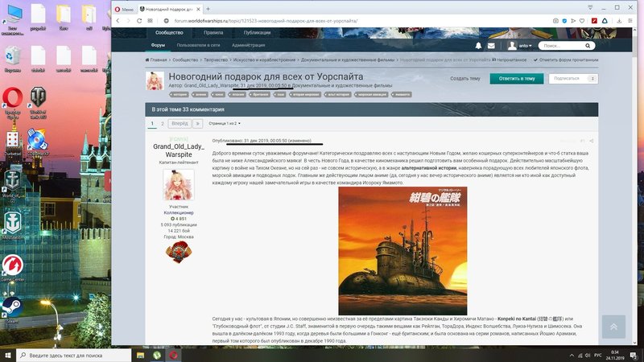Expand the anto user account dropdown
The height and width of the screenshot is (362, 644).
tap(519, 46)
